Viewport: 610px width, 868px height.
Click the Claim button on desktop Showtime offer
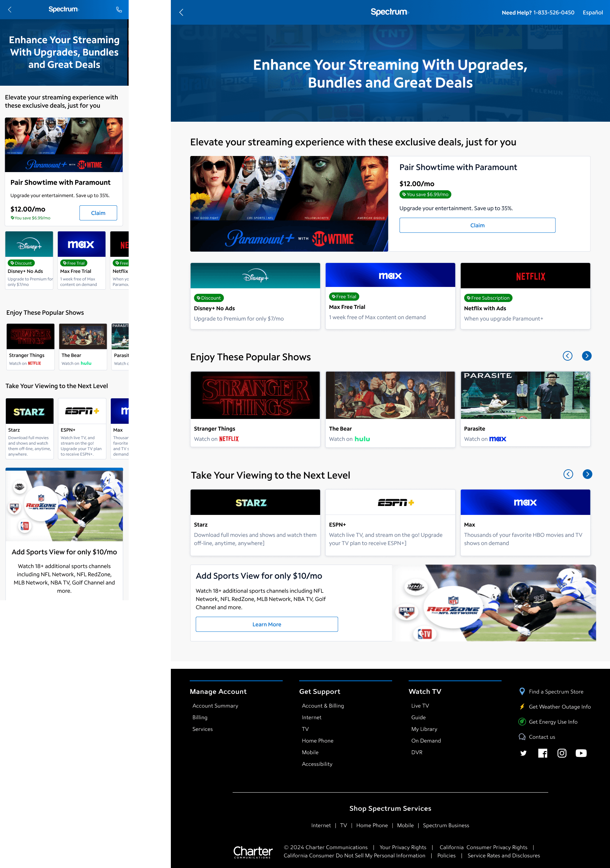click(477, 225)
